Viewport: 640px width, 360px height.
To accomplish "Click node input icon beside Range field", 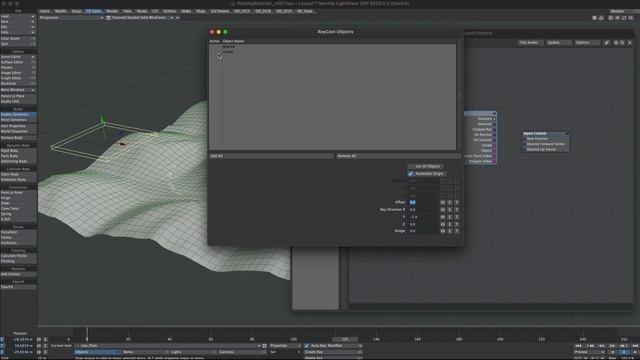I will tap(443, 231).
